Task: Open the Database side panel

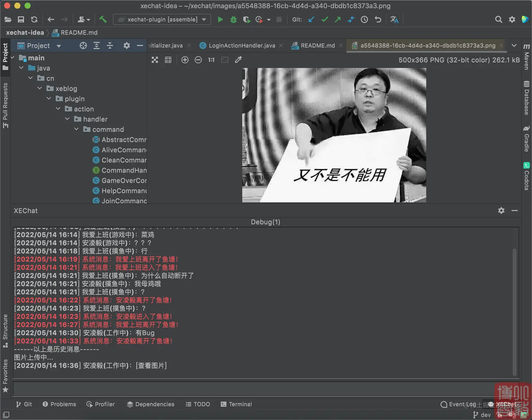Action: click(x=526, y=98)
